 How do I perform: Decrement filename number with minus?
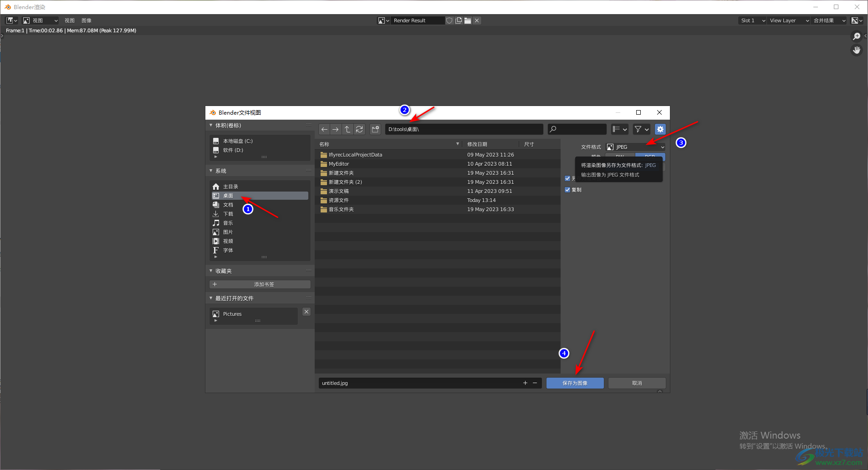pos(535,383)
